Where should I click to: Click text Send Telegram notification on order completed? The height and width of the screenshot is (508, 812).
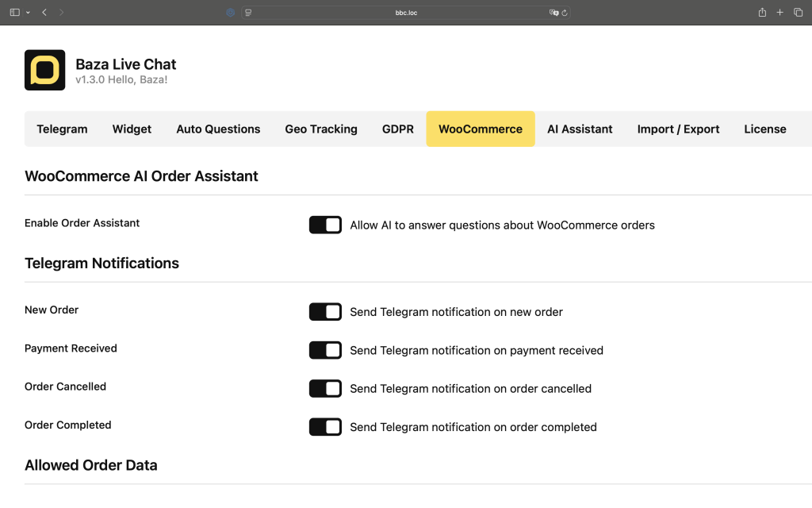point(473,427)
